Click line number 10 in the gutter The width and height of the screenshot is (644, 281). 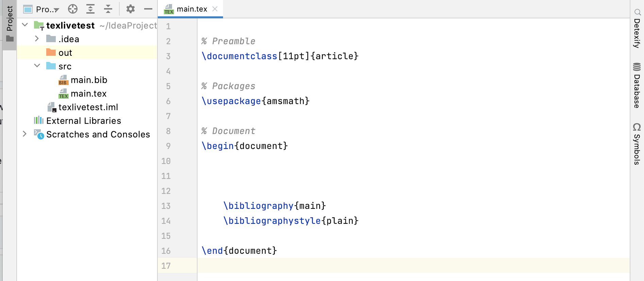[x=166, y=161]
